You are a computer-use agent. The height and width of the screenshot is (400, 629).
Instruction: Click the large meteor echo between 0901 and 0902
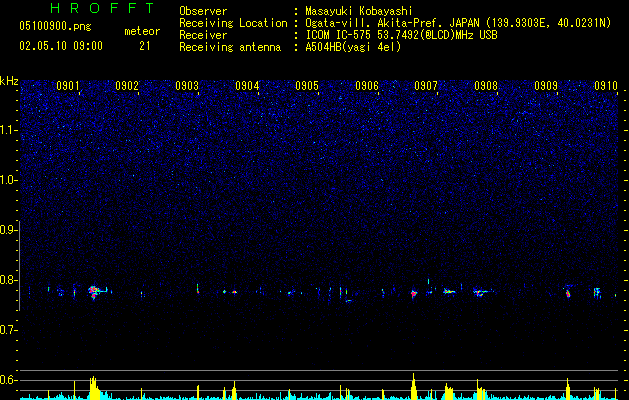[94, 292]
